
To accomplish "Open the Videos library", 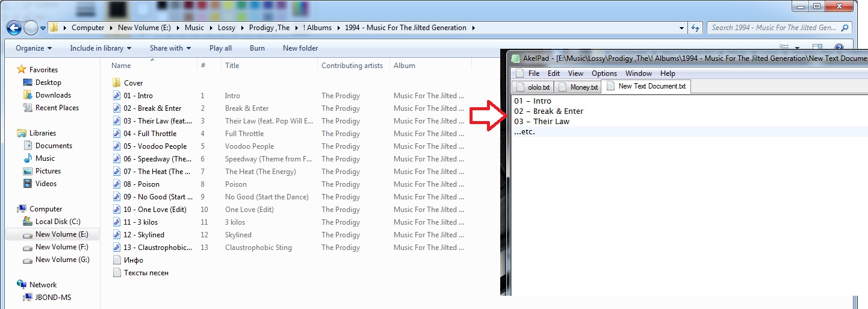I will point(46,184).
